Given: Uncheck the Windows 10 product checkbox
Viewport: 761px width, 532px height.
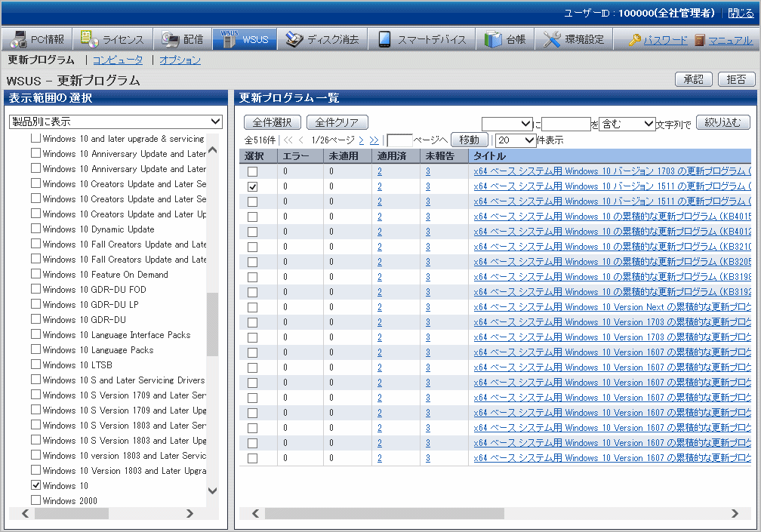Looking at the screenshot, I should click(35, 485).
